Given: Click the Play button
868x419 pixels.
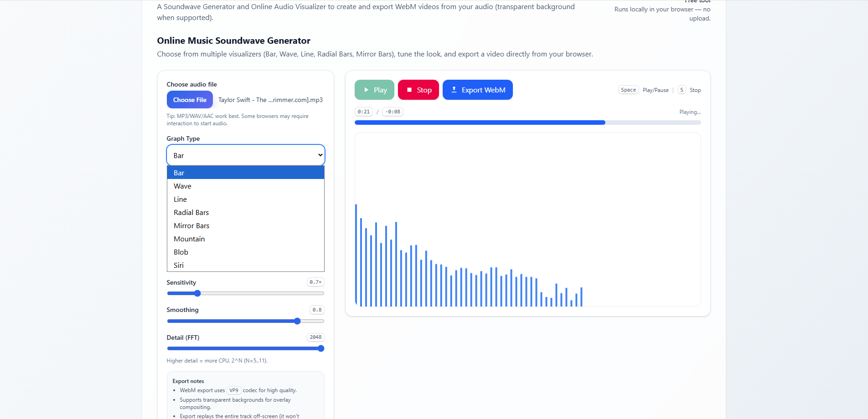Looking at the screenshot, I should coord(374,90).
